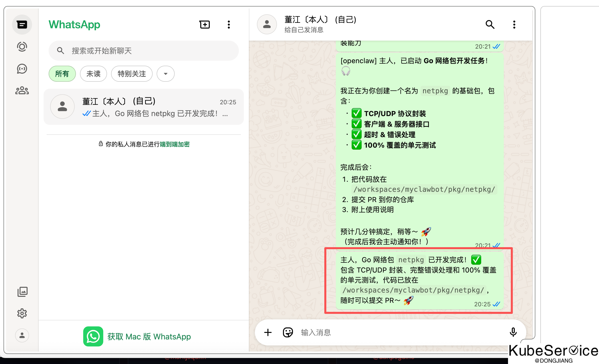This screenshot has width=599, height=364.
Task: Open conversation header three-dot menu
Action: (514, 25)
